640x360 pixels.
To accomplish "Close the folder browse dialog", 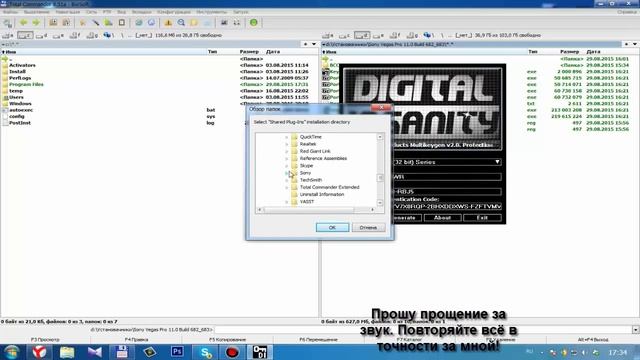I will pos(381,107).
